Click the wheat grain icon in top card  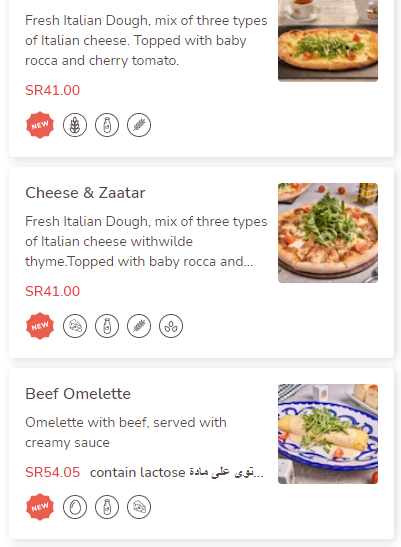coord(75,125)
